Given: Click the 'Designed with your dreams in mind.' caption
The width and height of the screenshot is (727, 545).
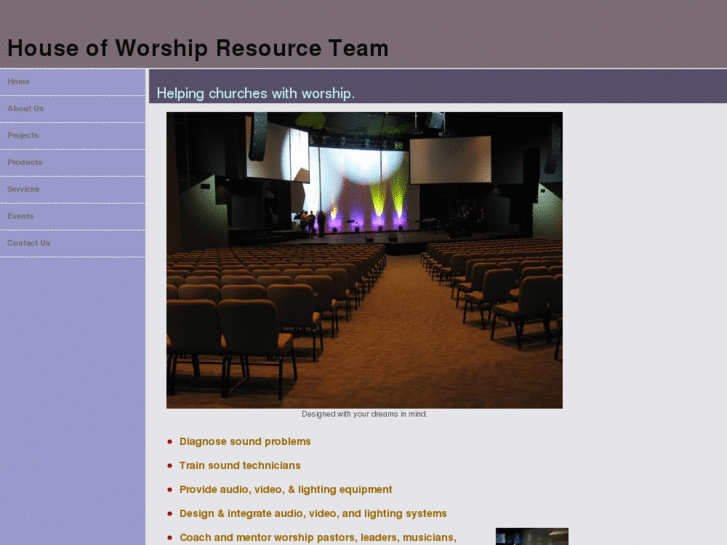Looking at the screenshot, I should click(364, 414).
